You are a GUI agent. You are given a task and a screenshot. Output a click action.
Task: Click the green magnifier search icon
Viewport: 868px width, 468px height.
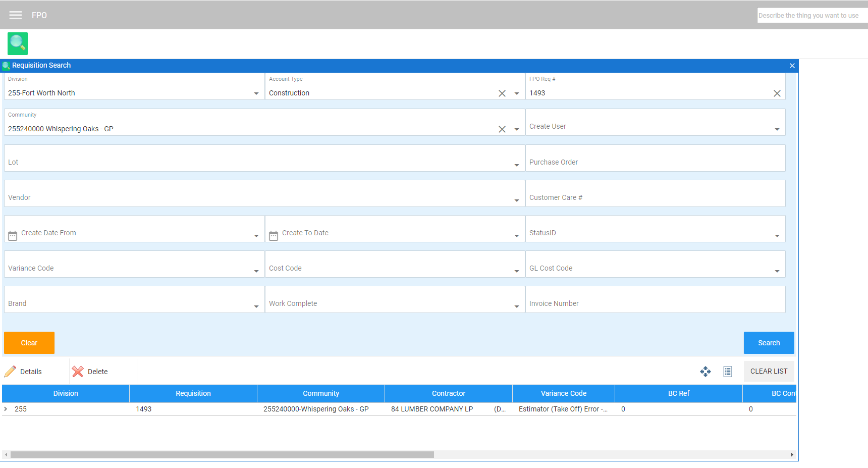click(x=18, y=43)
